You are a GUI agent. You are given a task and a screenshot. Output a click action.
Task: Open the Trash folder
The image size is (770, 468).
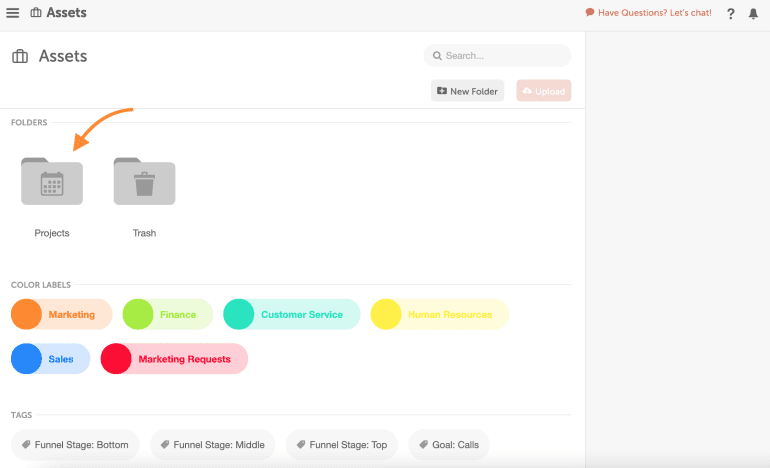point(144,183)
